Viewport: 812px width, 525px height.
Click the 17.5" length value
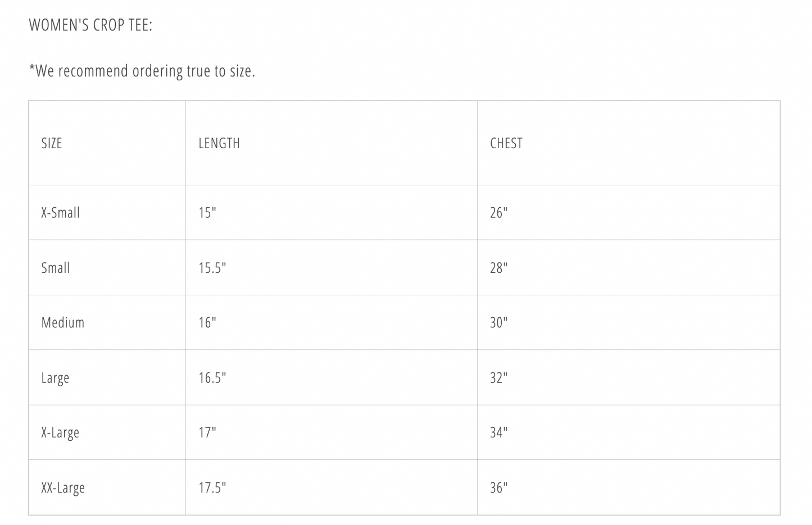[x=212, y=488]
